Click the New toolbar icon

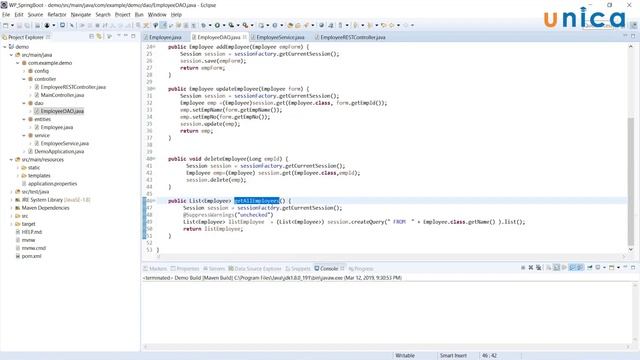(6, 25)
